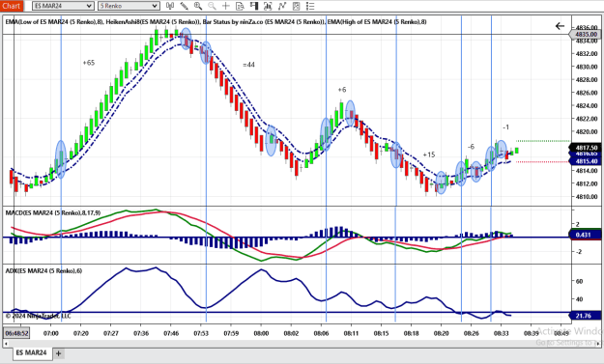Click the 0.431 MACD value label
604x364 pixels.
point(585,235)
